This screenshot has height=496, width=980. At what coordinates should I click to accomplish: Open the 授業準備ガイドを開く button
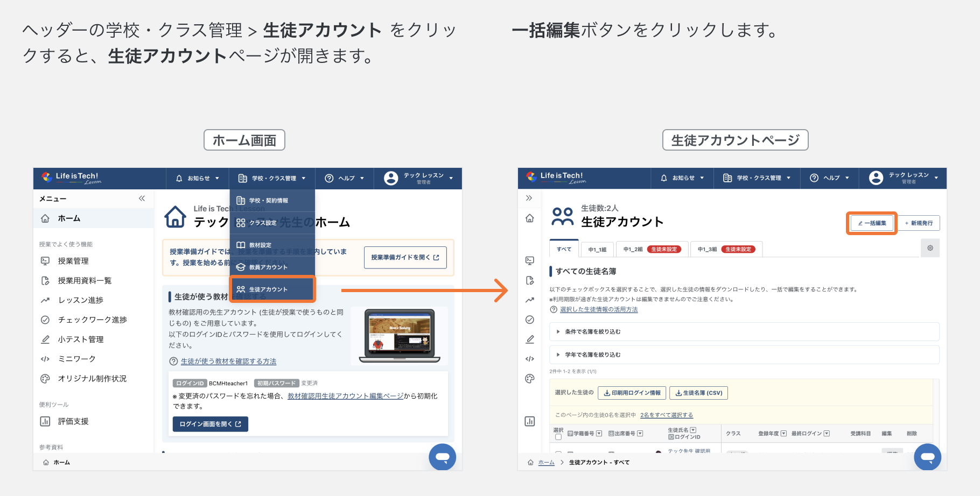(405, 258)
